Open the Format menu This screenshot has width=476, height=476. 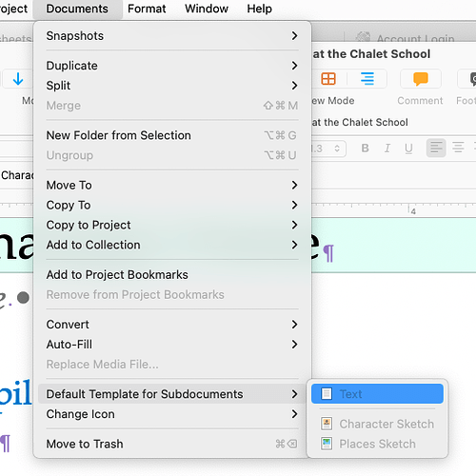(147, 9)
